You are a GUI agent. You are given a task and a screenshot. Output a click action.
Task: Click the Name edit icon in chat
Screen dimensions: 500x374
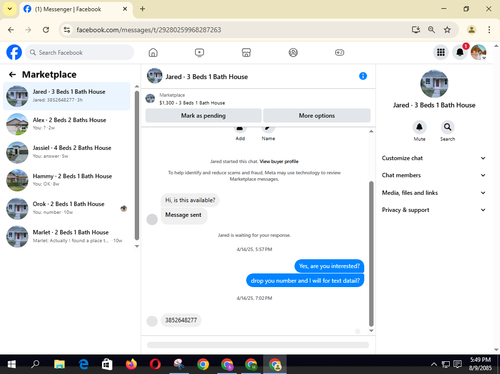pyautogui.click(x=268, y=129)
